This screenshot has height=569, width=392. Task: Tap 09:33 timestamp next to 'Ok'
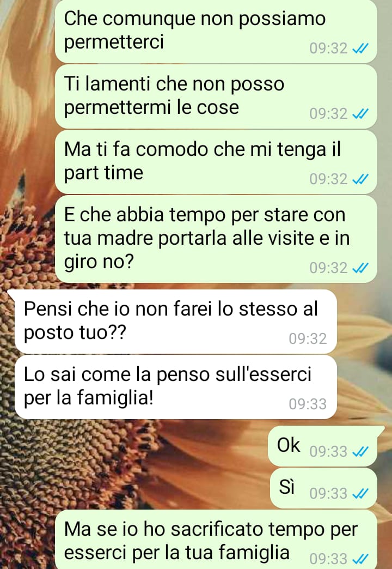[328, 451]
